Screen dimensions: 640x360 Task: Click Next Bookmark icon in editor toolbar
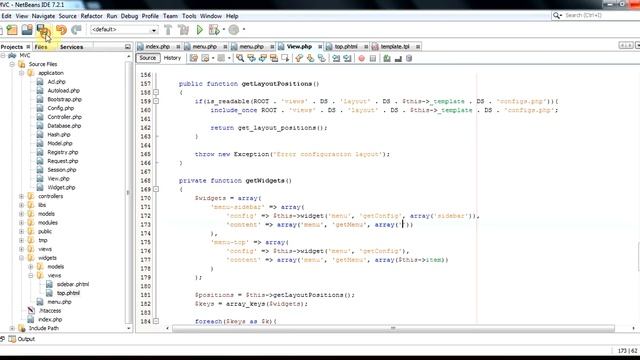click(x=311, y=58)
